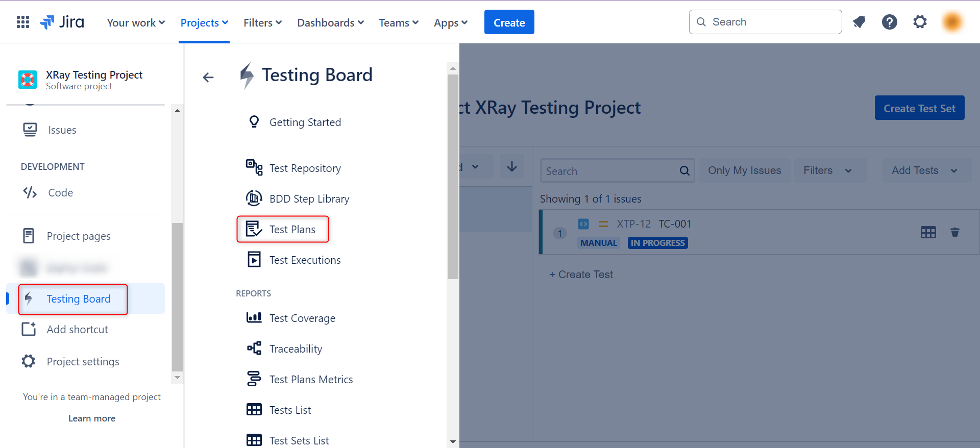Click the blue Create button
The image size is (980, 448).
[509, 22]
